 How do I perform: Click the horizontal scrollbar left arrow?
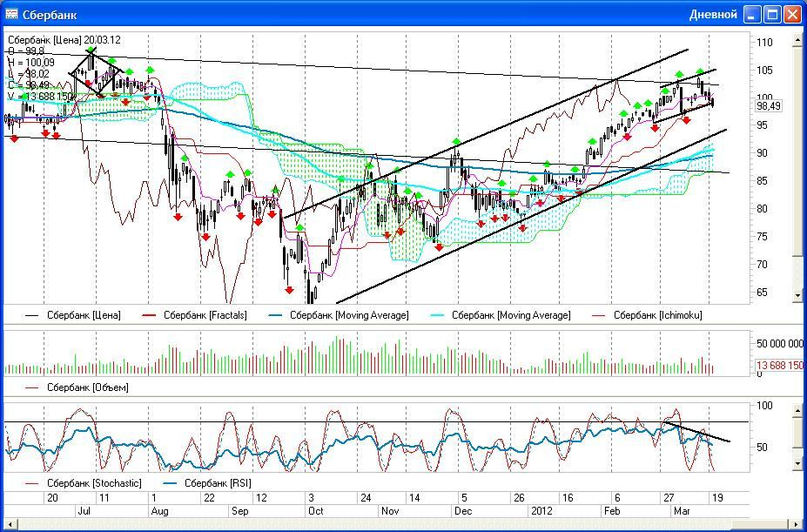coord(9,523)
